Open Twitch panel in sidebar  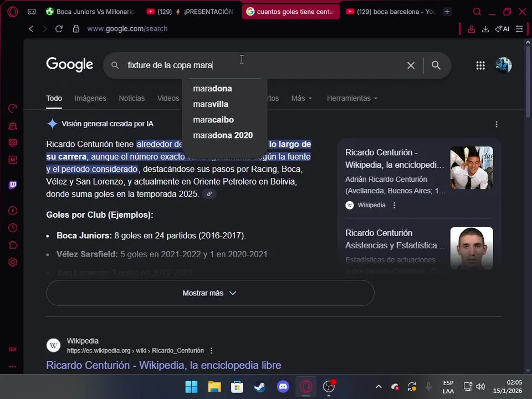point(13,185)
